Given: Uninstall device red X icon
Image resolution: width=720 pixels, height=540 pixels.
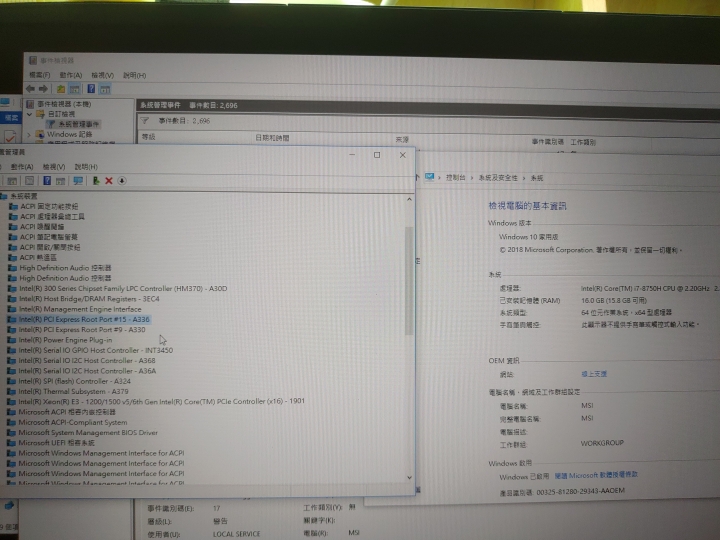Looking at the screenshot, I should tap(109, 181).
